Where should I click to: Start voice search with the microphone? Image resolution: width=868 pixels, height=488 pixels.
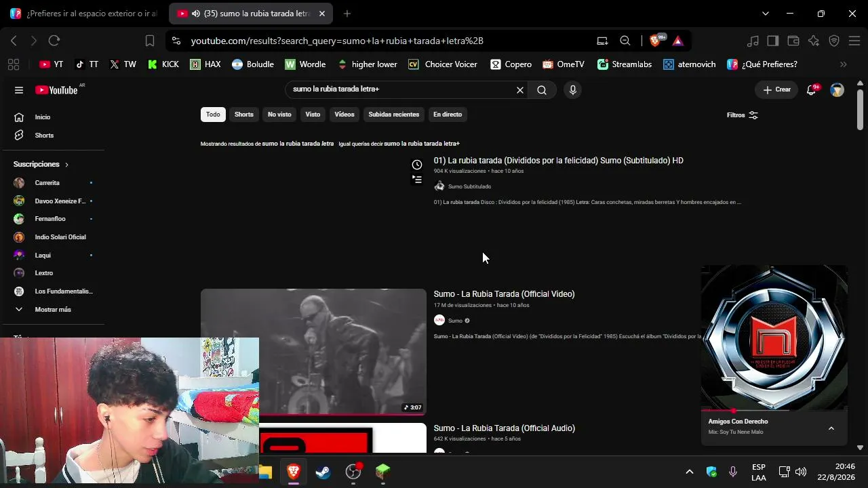click(573, 90)
